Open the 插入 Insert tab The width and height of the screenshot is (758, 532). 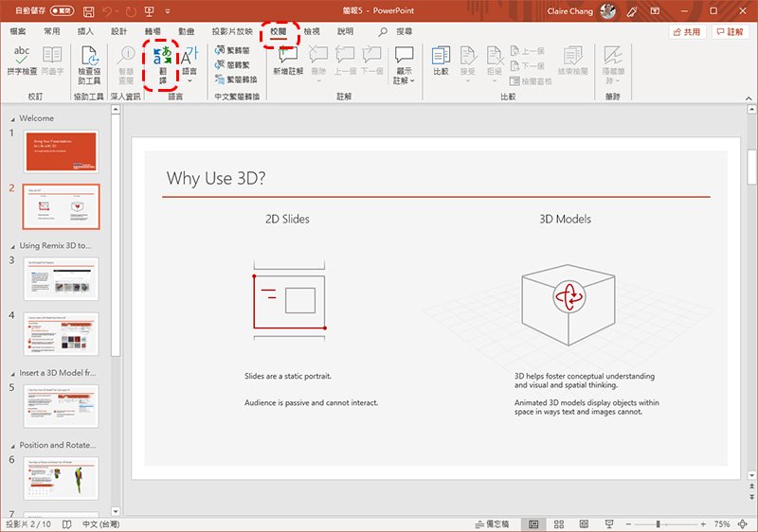[85, 31]
